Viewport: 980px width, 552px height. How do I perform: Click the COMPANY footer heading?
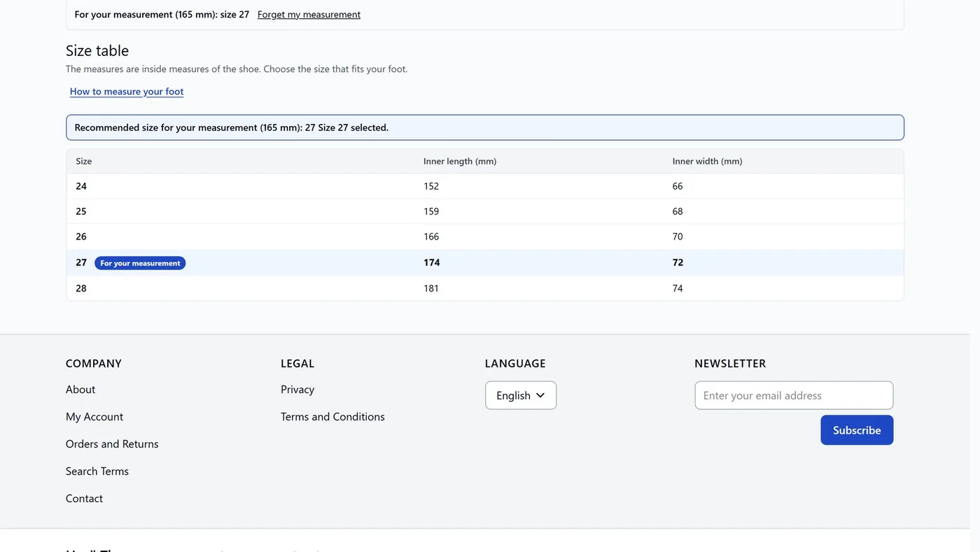pyautogui.click(x=94, y=364)
